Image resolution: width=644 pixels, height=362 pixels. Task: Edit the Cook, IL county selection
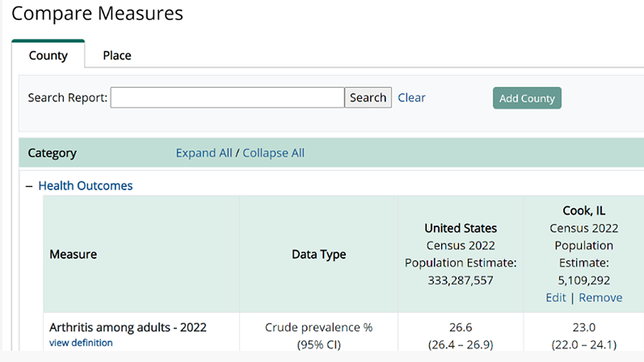tap(555, 297)
